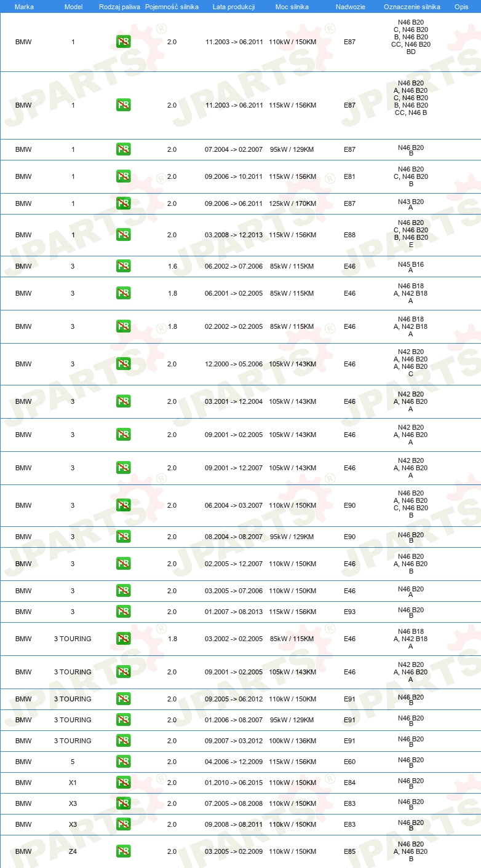Screen dimensions: 481x868
Task: Click the Oznaczenie silnika column header
Action: (411, 6)
